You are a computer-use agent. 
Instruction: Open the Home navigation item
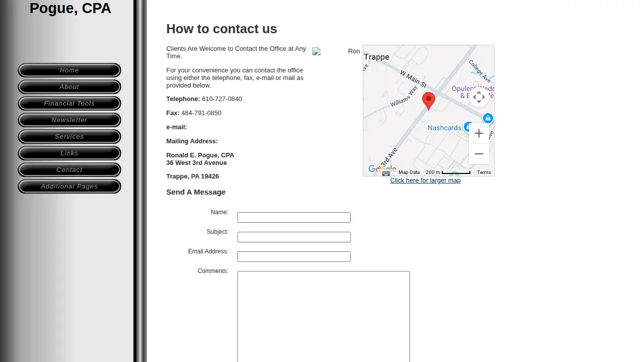(x=69, y=70)
